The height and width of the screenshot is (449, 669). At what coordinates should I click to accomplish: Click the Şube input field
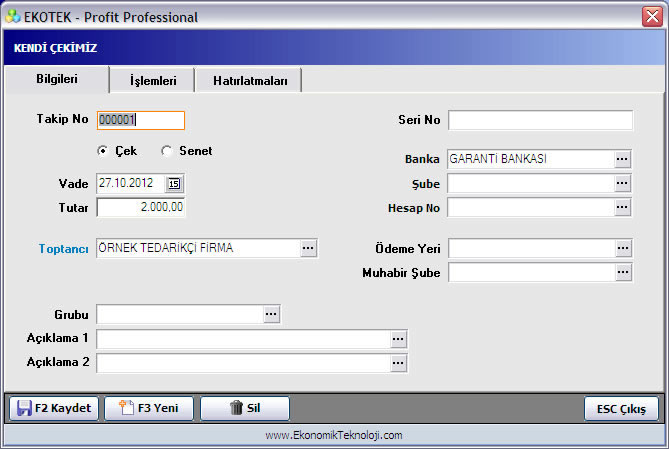coord(531,184)
